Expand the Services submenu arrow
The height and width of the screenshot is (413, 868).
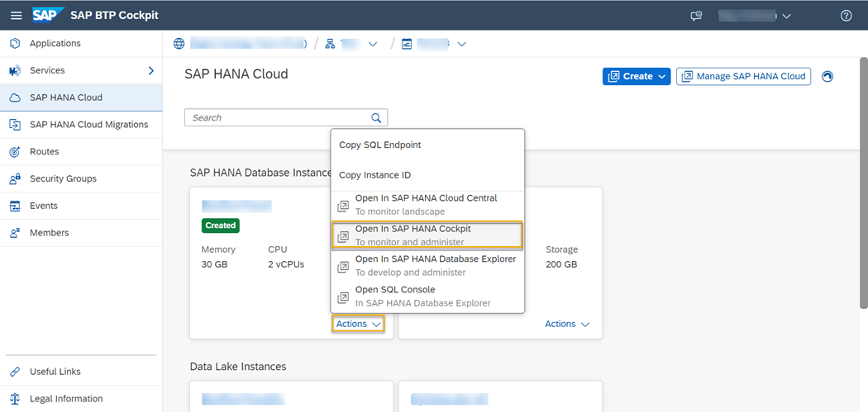[x=151, y=70]
